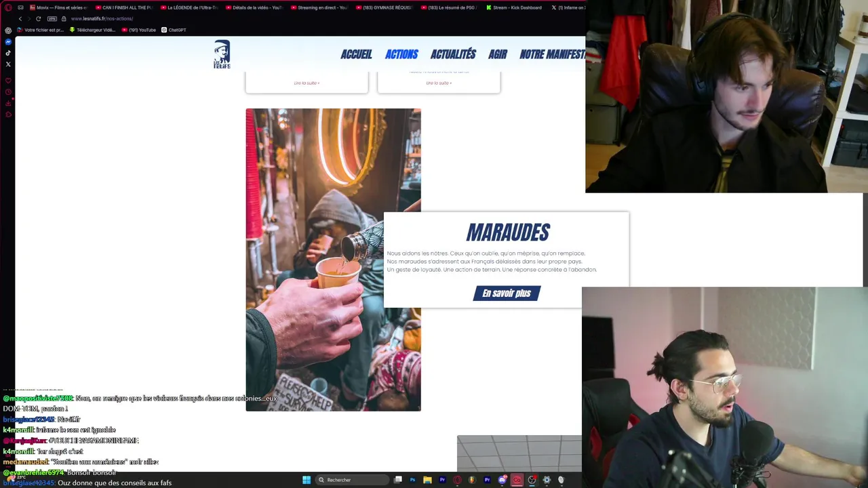Toggle the VPN badge in address bar
Viewport: 868px width, 488px height.
click(x=52, y=18)
